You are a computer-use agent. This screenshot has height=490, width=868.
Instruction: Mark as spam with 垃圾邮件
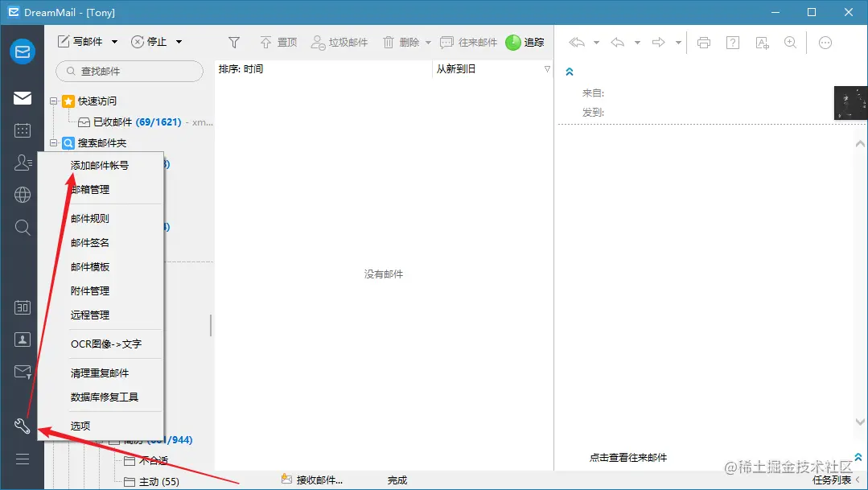pos(339,42)
